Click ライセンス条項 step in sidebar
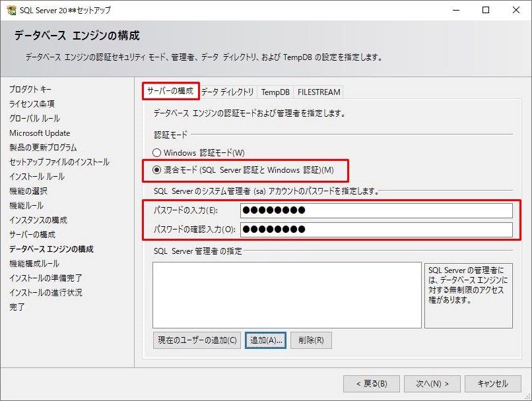 click(x=32, y=104)
